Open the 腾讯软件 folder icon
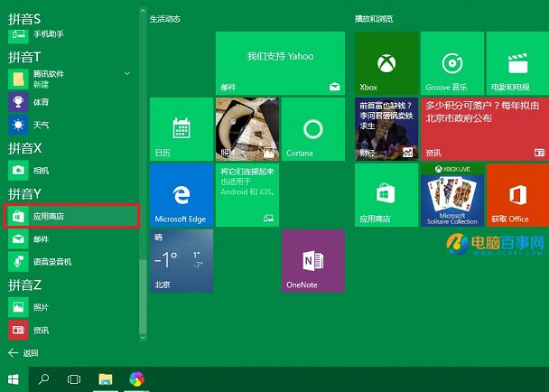Image resolution: width=549 pixels, height=392 pixels. click(x=18, y=79)
